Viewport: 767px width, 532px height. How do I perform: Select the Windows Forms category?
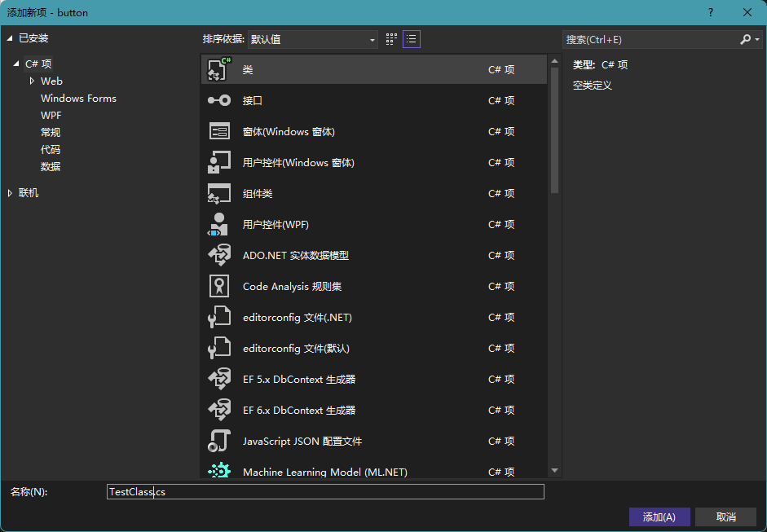coord(79,99)
